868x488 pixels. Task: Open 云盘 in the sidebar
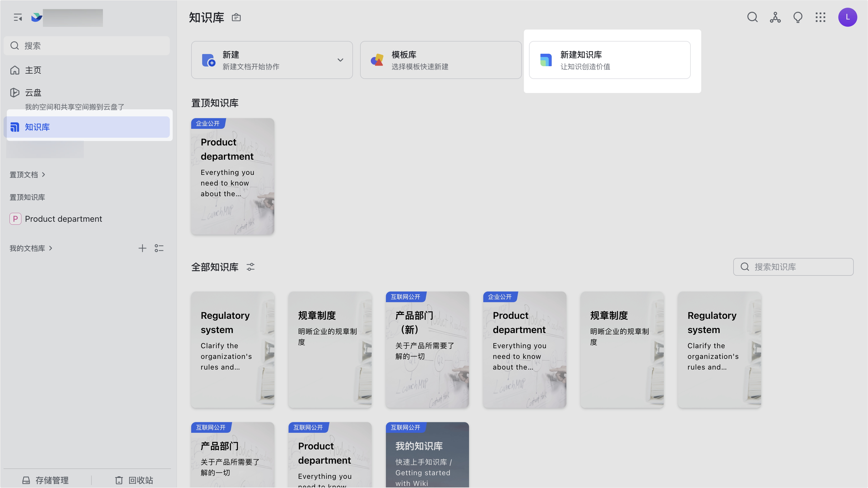click(x=87, y=92)
